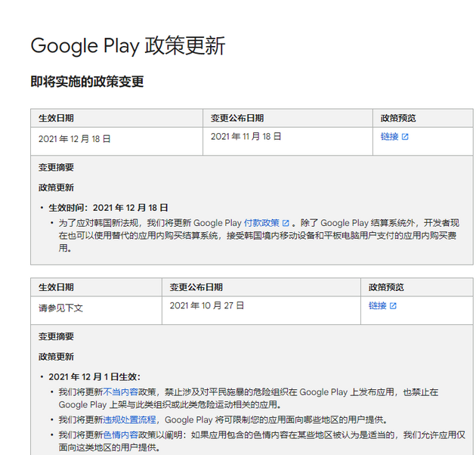The height and width of the screenshot is (455, 476).
Task: Open 链接 in the December 18 policy table
Action: click(x=389, y=137)
